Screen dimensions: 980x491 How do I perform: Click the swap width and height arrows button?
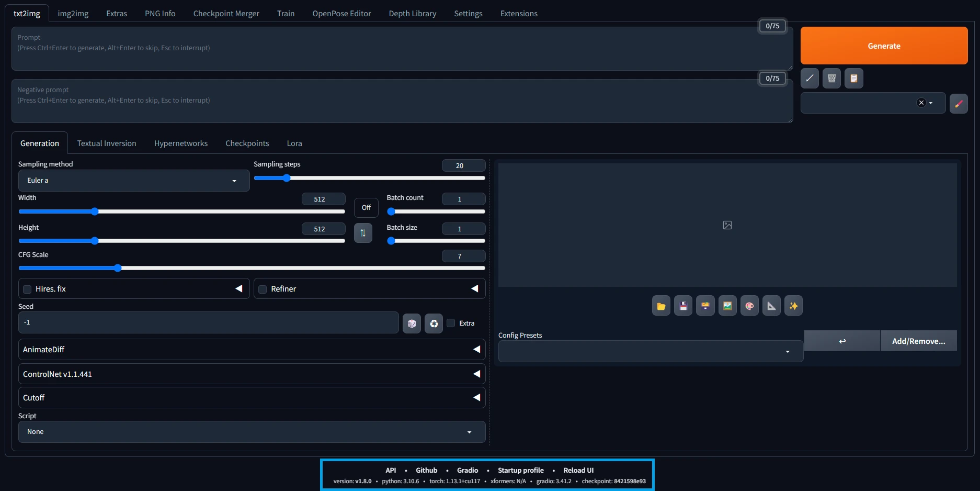click(x=363, y=233)
